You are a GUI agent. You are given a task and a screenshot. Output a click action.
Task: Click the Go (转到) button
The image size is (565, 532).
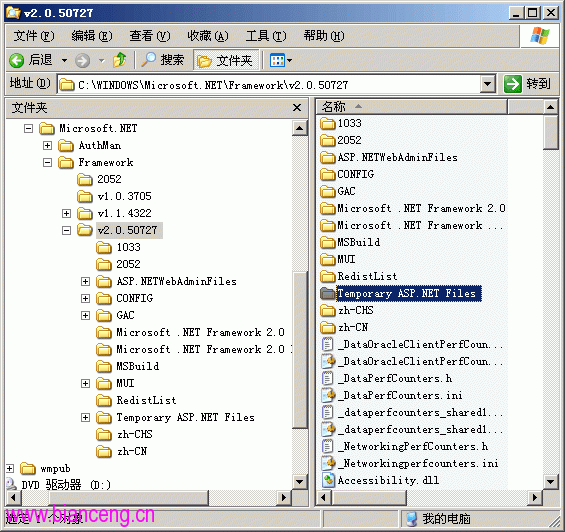(528, 84)
